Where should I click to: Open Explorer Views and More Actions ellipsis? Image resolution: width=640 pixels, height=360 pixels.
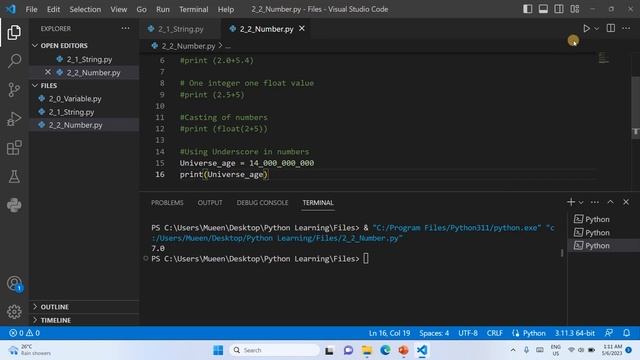pyautogui.click(x=125, y=28)
